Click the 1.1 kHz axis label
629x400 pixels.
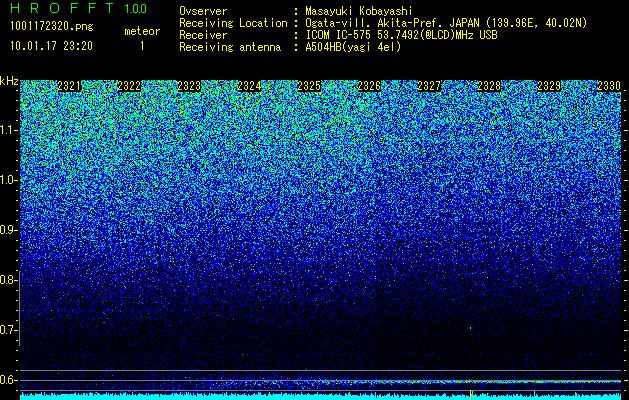pos(7,130)
